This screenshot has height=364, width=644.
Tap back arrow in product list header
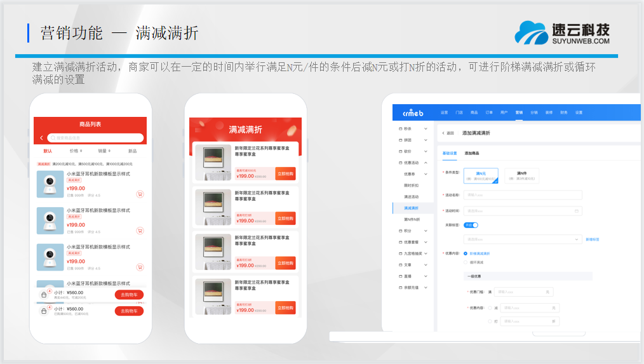coord(42,138)
